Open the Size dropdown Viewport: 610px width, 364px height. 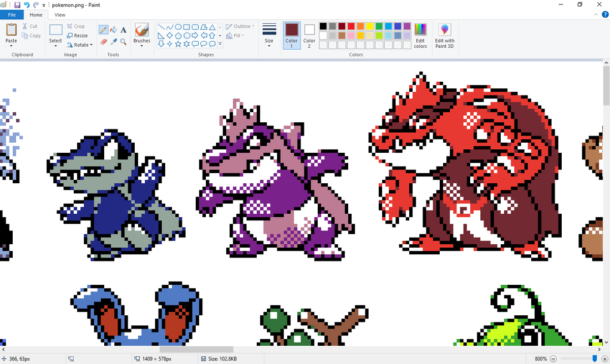point(269,36)
